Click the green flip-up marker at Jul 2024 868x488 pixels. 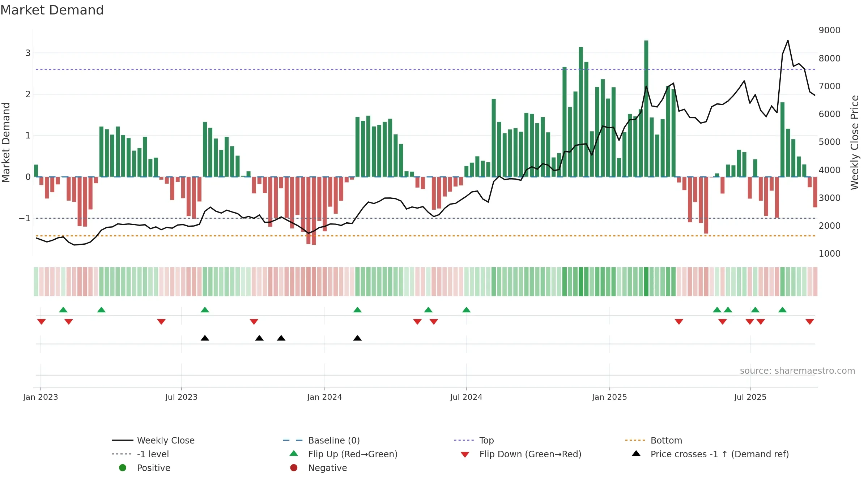[467, 310]
